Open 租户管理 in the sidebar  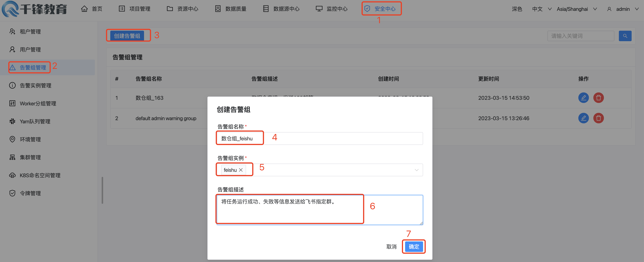(x=30, y=32)
